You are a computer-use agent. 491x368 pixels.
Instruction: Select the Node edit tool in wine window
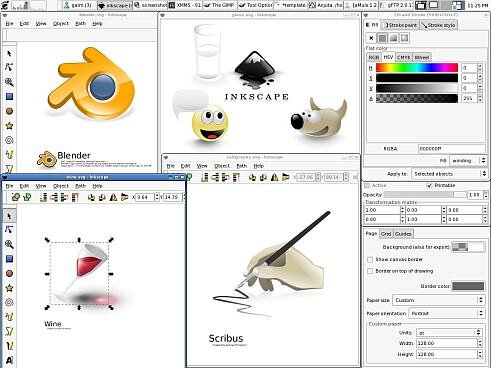[x=9, y=230]
